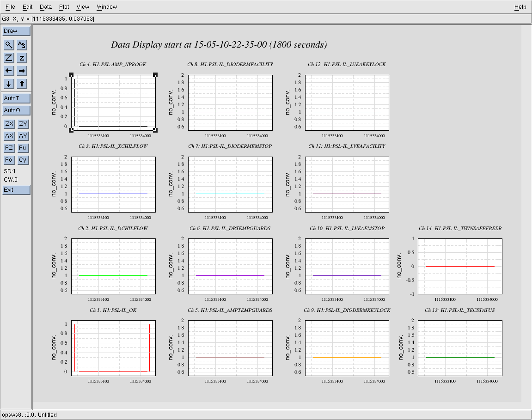Click the Cy toolbar button

point(23,160)
